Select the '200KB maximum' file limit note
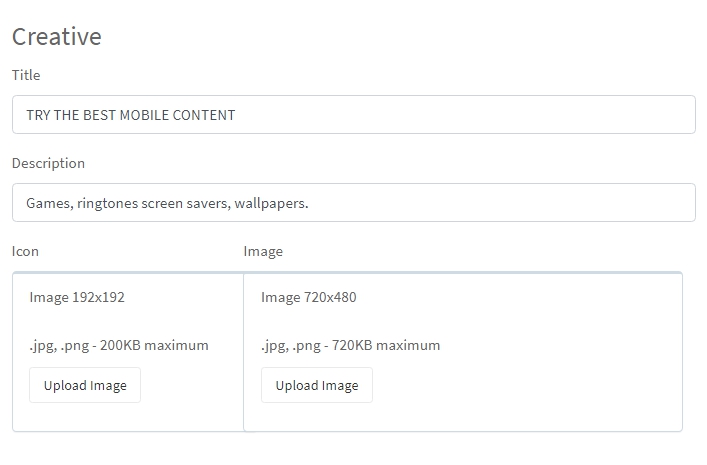Viewport: 707px width, 465px height. (x=154, y=345)
